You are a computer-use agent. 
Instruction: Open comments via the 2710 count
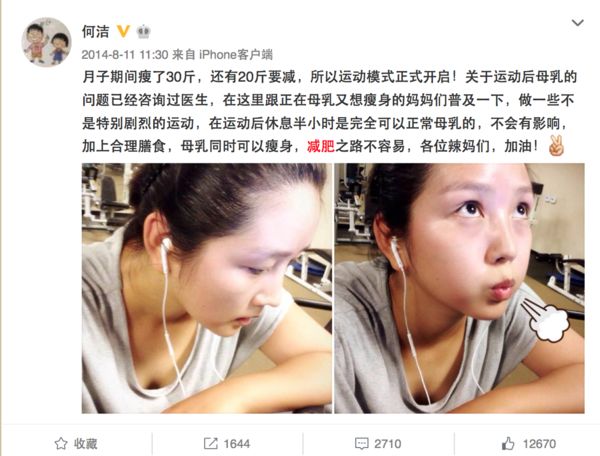[x=388, y=444]
